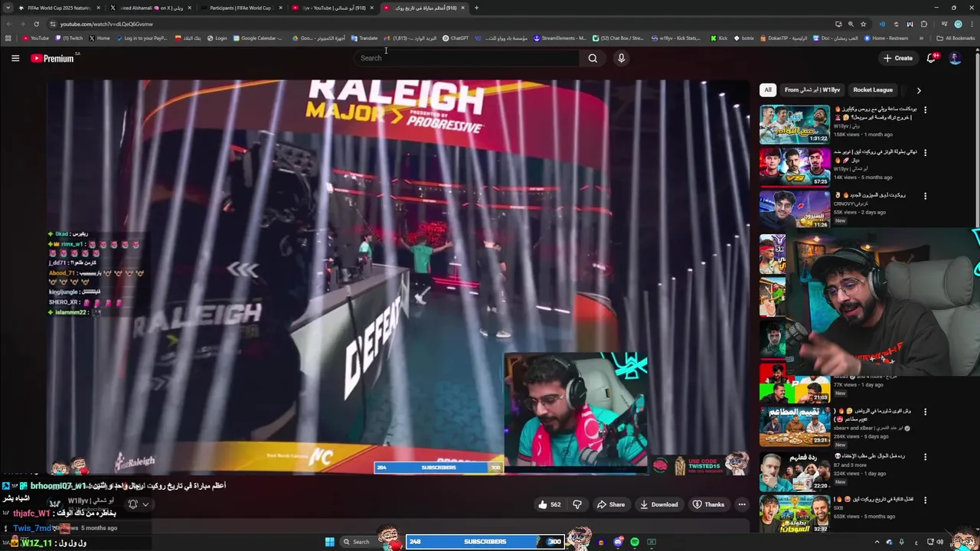Screen dimensions: 980x551
Task: Open the YouTube guide hamburger menu
Action: coord(15,58)
